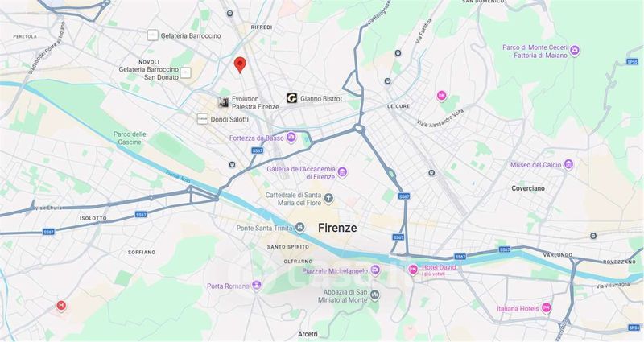Screen dimensions: 644x342
Task: Open Fortezza da Basso camera icon
Action: [291, 138]
